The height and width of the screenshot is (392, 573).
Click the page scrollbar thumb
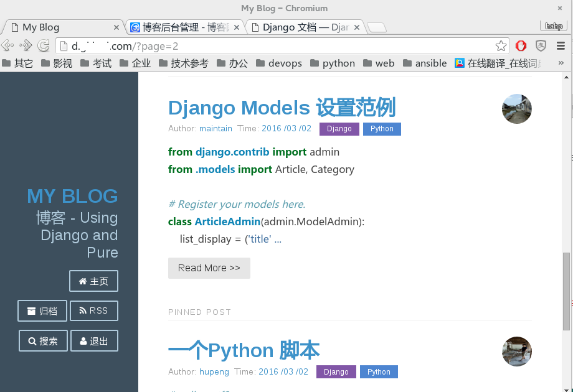(566, 291)
